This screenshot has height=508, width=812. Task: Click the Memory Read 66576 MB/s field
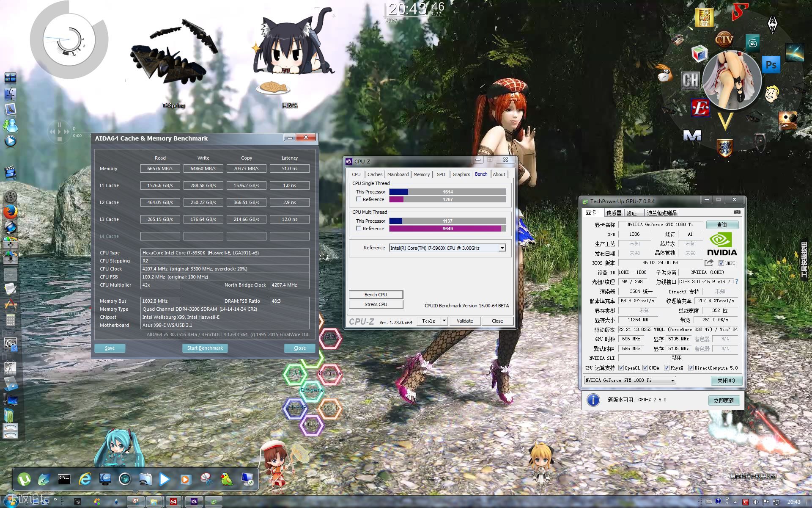(x=160, y=168)
